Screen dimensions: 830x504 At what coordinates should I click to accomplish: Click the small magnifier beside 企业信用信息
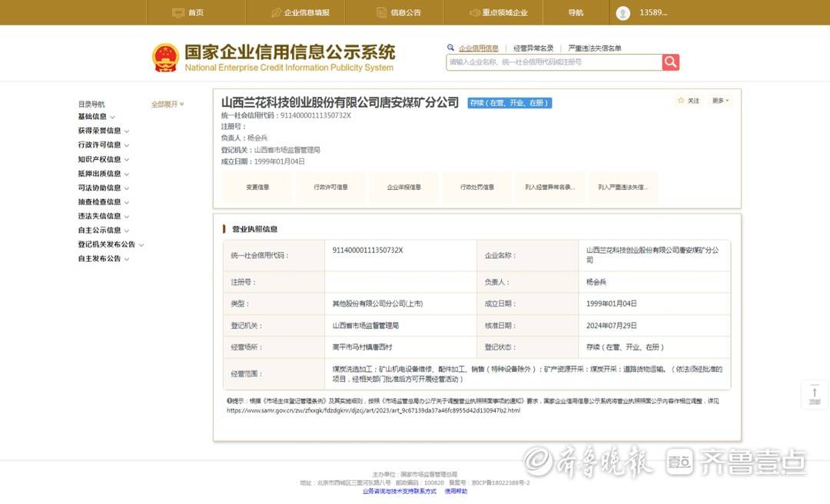click(450, 48)
